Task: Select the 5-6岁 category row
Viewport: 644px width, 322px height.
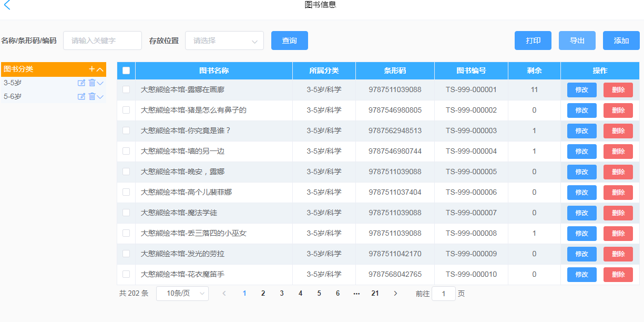Action: pos(54,96)
